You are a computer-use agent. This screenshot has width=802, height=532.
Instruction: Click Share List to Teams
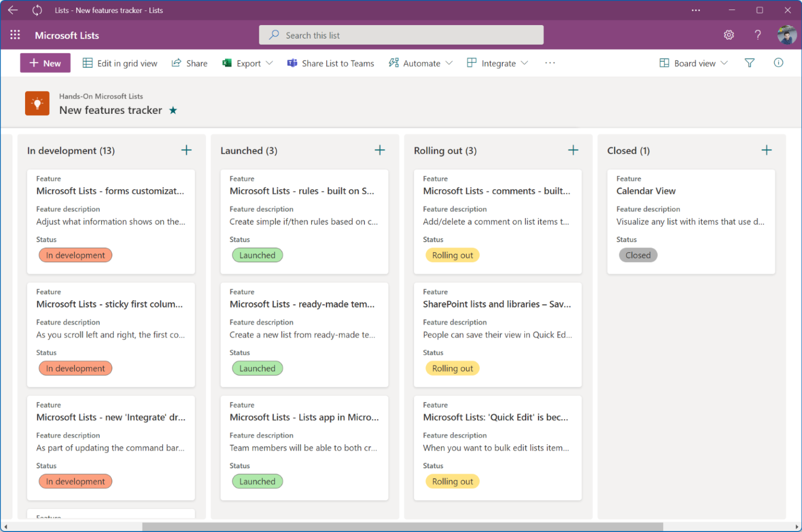[331, 63]
